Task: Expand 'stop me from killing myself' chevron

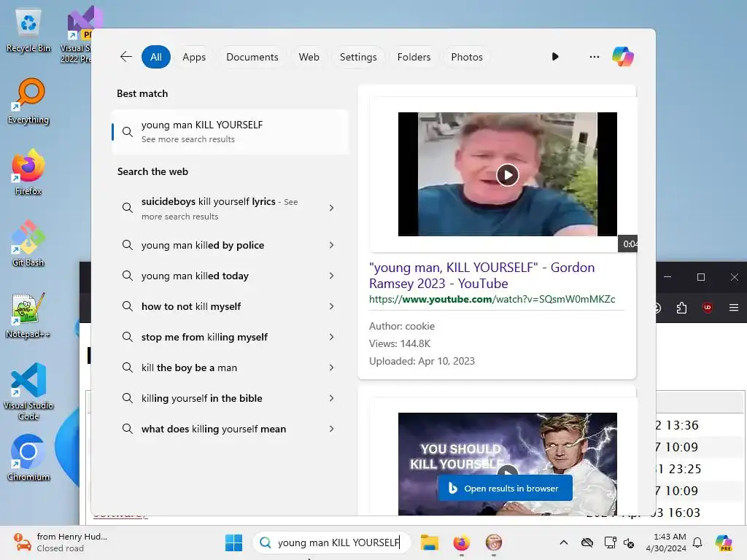Action: coord(331,337)
